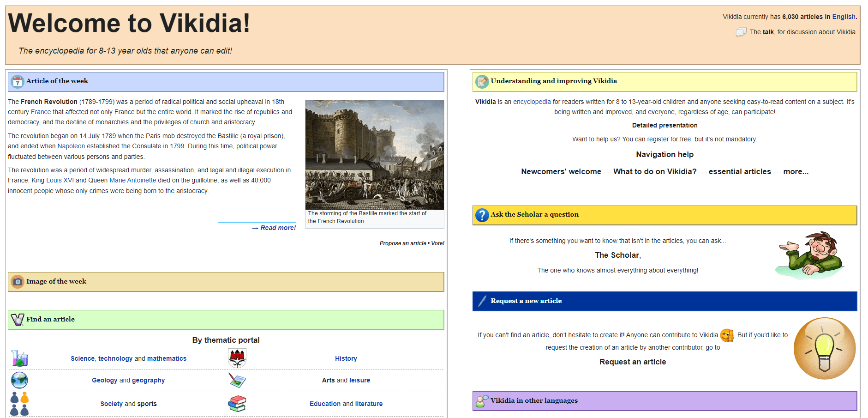Open the Education portal link
This screenshot has width=868, height=418.
[x=325, y=404]
